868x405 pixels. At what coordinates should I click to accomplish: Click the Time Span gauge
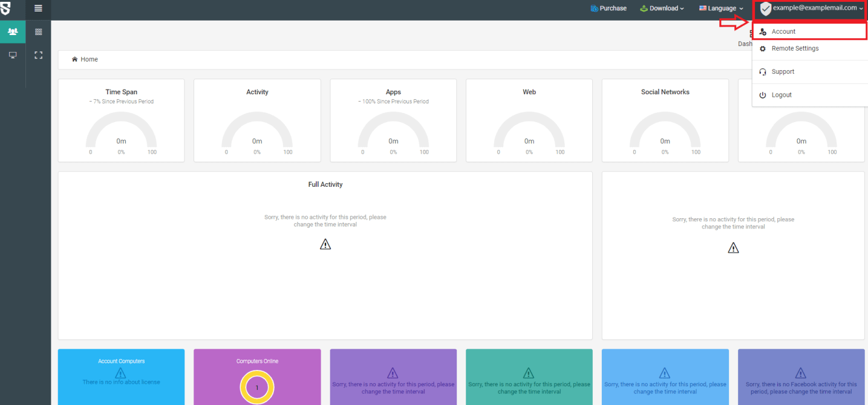pyautogui.click(x=121, y=130)
